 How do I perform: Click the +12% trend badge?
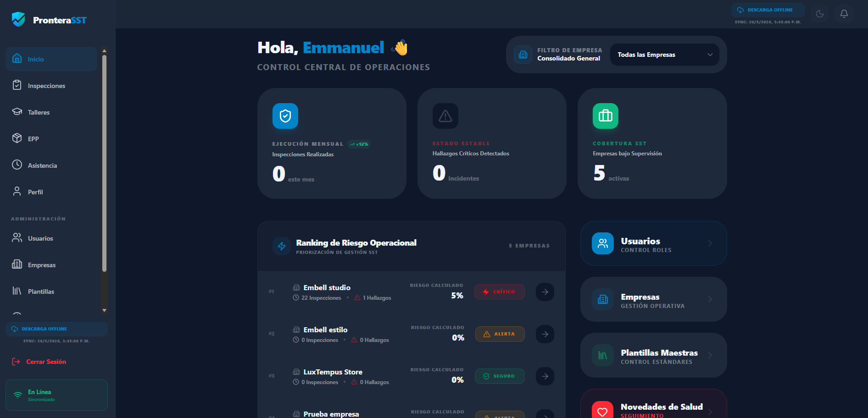point(359,144)
